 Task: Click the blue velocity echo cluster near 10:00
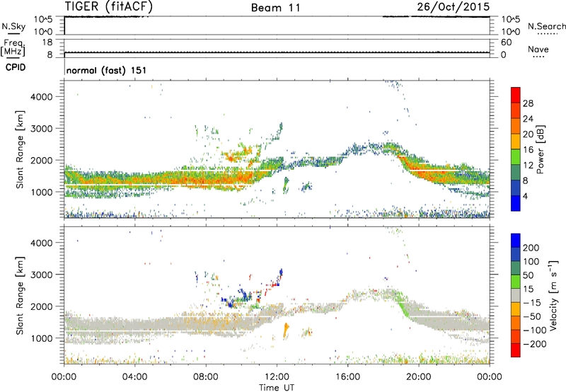click(243, 295)
